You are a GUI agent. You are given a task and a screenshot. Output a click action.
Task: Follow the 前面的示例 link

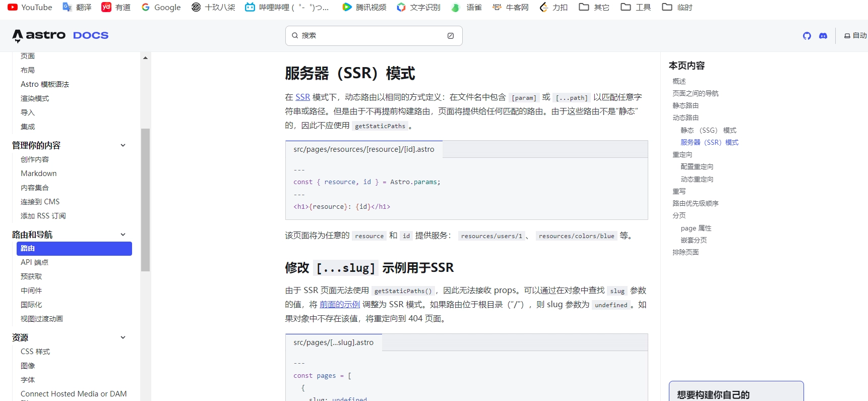pos(340,304)
